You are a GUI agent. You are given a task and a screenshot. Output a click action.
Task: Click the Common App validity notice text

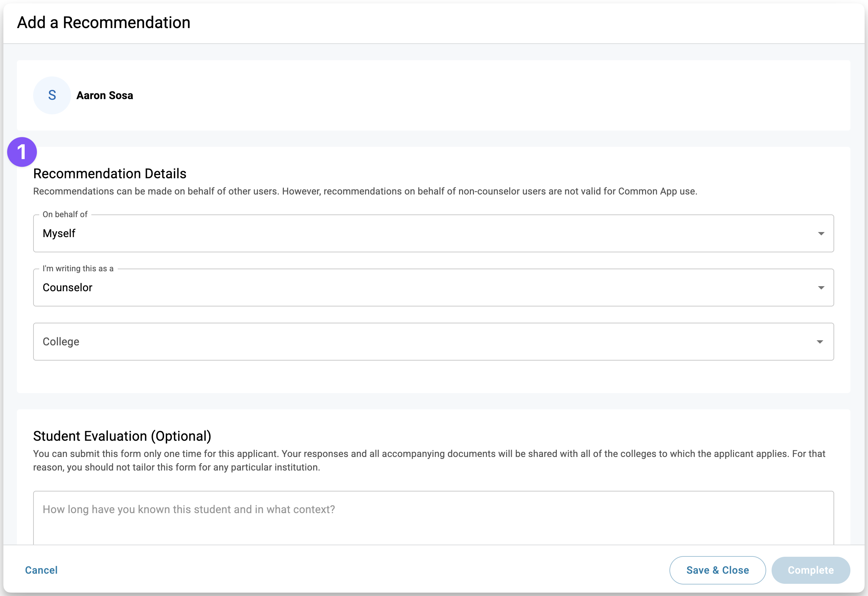[x=365, y=191]
